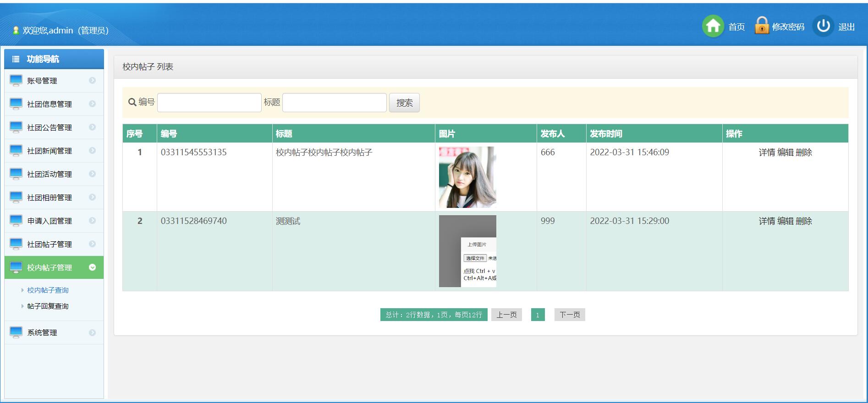Open 账号管理 menu item
This screenshot has width=868, height=403.
(x=54, y=81)
